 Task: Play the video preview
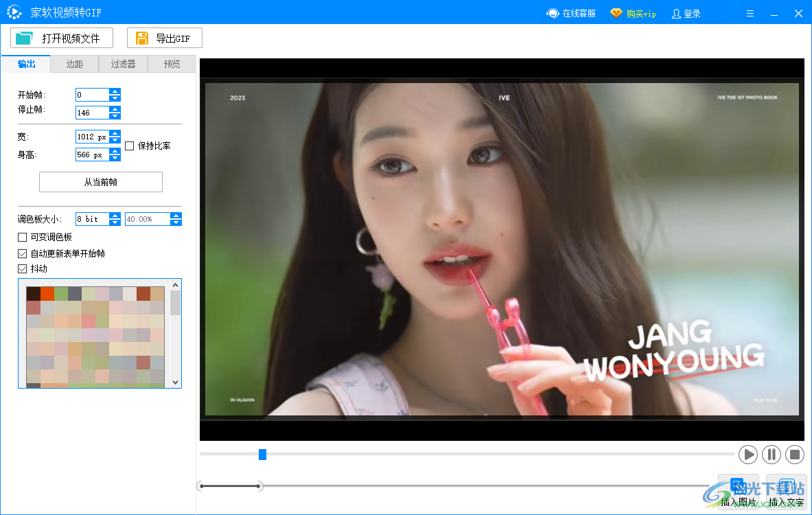pos(747,455)
